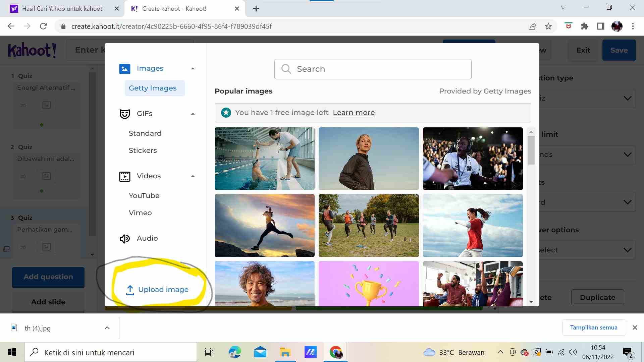Click the image gallery scrollbar thumb

(x=531, y=150)
